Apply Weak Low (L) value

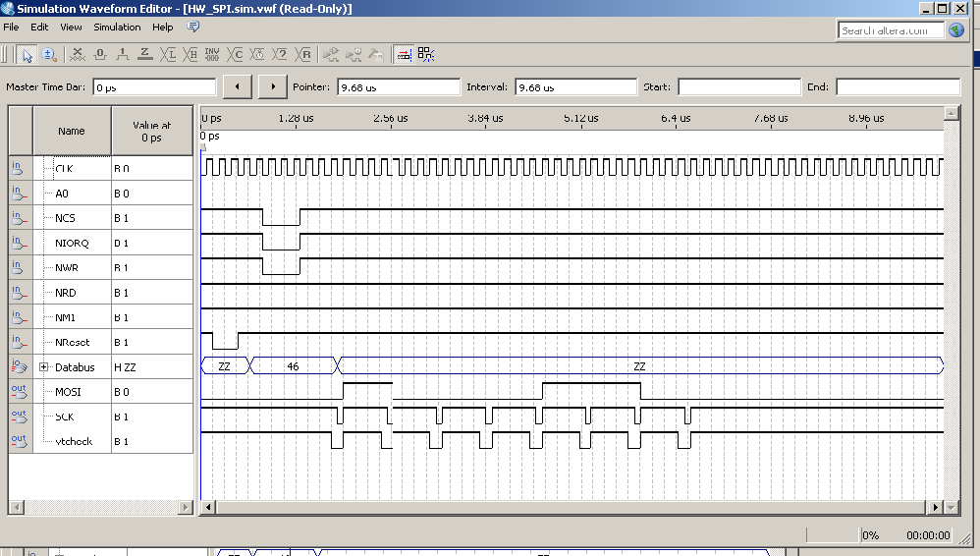point(168,55)
